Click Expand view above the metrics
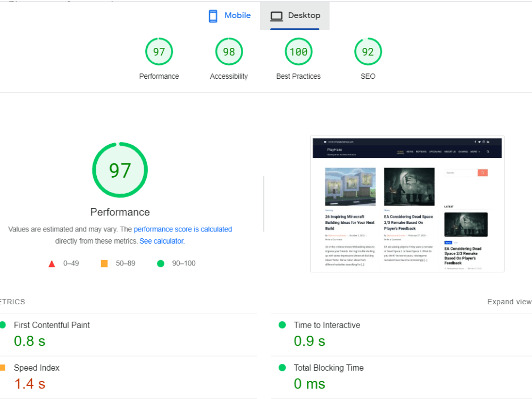The height and width of the screenshot is (399, 532). point(508,302)
